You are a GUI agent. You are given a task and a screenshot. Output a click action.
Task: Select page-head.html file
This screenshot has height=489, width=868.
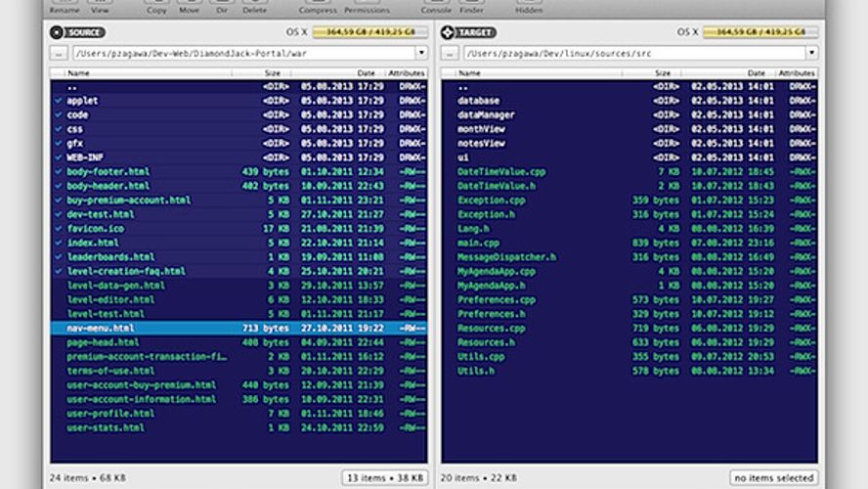coord(239,342)
